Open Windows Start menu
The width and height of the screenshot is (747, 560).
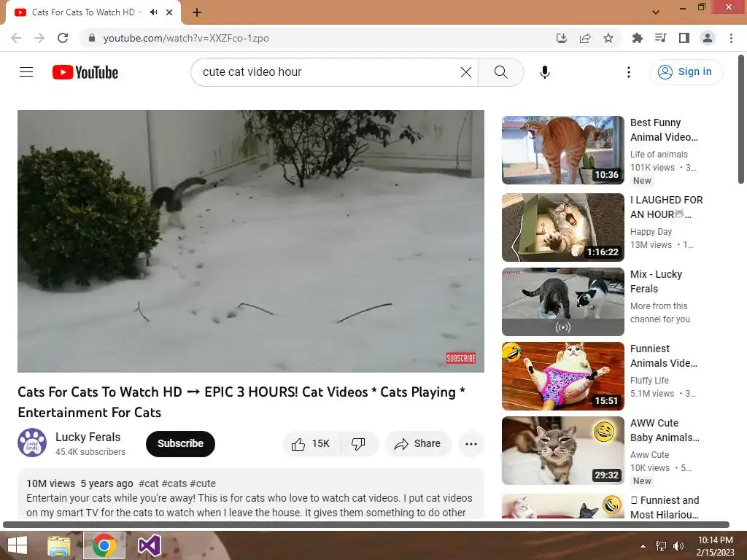click(18, 545)
